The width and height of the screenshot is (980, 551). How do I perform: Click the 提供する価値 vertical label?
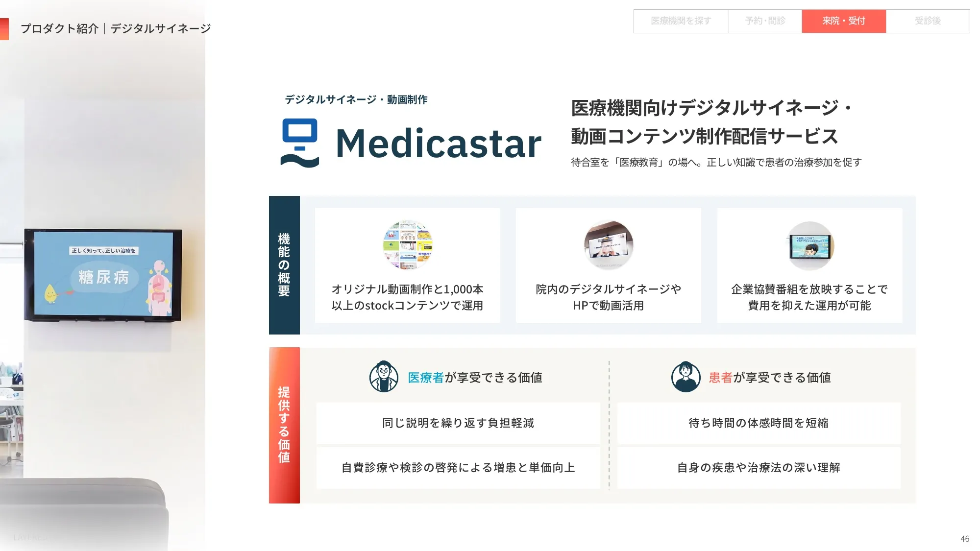[x=284, y=425]
